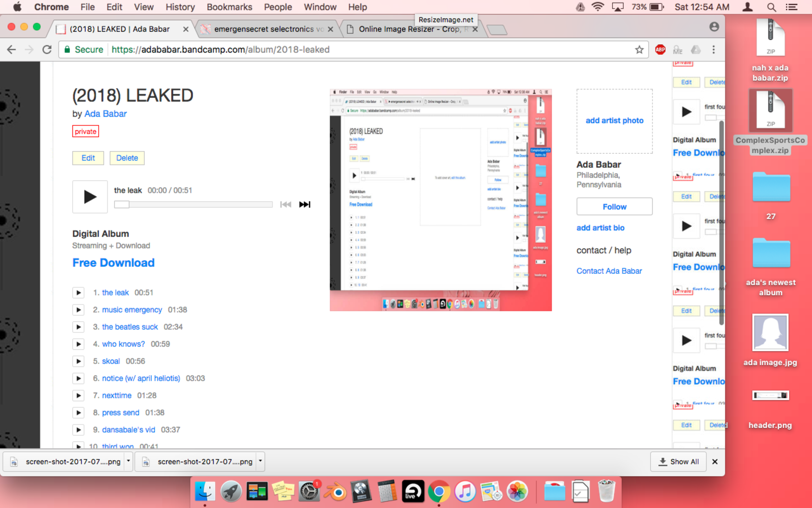The image size is (812, 508).
Task: Switch to Online Image Resizer tab
Action: pyautogui.click(x=410, y=29)
